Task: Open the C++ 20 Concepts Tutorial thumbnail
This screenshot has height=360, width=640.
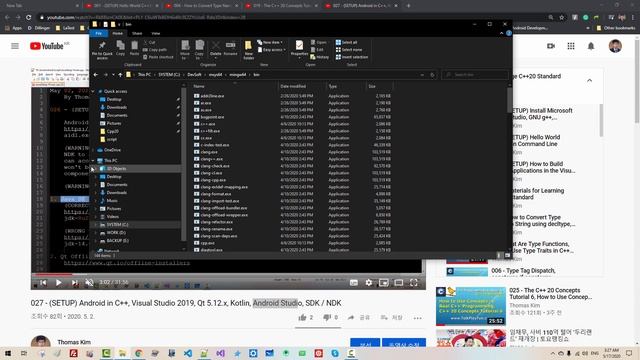Action: pyautogui.click(x=471, y=305)
